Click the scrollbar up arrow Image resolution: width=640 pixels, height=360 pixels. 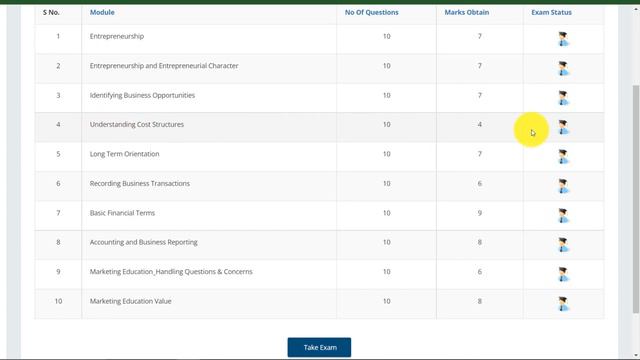[x=636, y=8]
